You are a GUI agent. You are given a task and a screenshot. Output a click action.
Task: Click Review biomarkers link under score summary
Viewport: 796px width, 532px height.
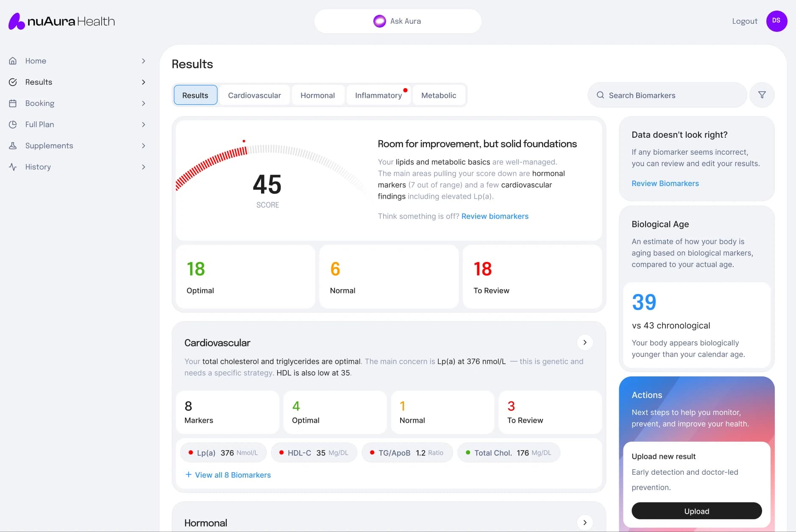(495, 216)
